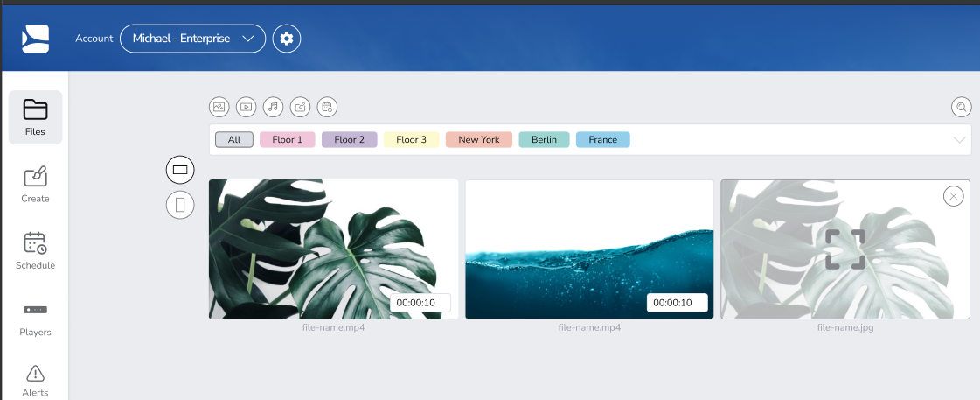Viewport: 980px width, 400px height.
Task: Open the account settings gear
Action: coord(287,39)
